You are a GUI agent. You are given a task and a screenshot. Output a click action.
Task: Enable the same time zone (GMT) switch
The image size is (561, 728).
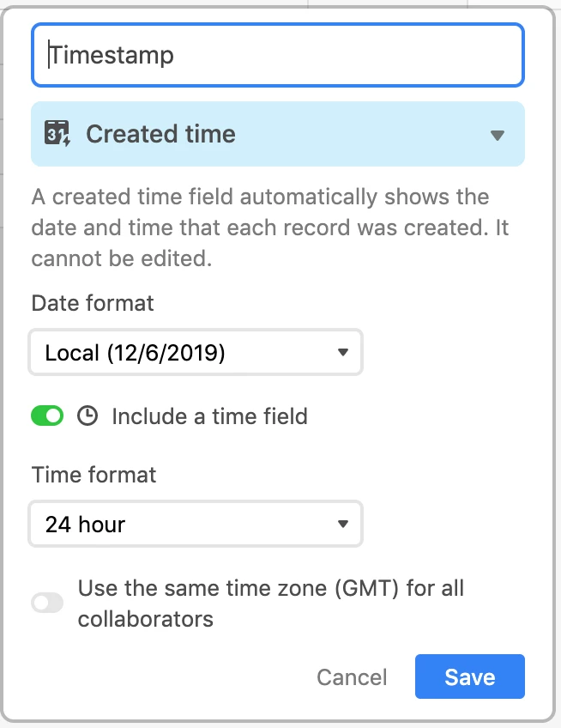pos(47,603)
